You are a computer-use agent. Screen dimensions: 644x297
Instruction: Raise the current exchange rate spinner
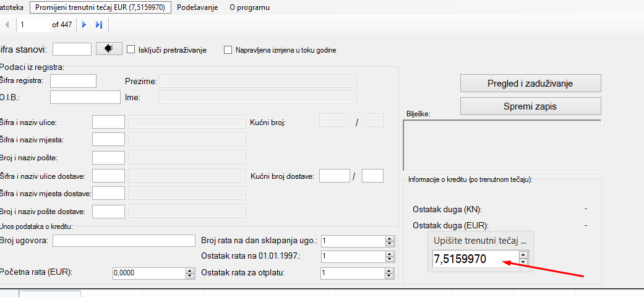pos(523,255)
